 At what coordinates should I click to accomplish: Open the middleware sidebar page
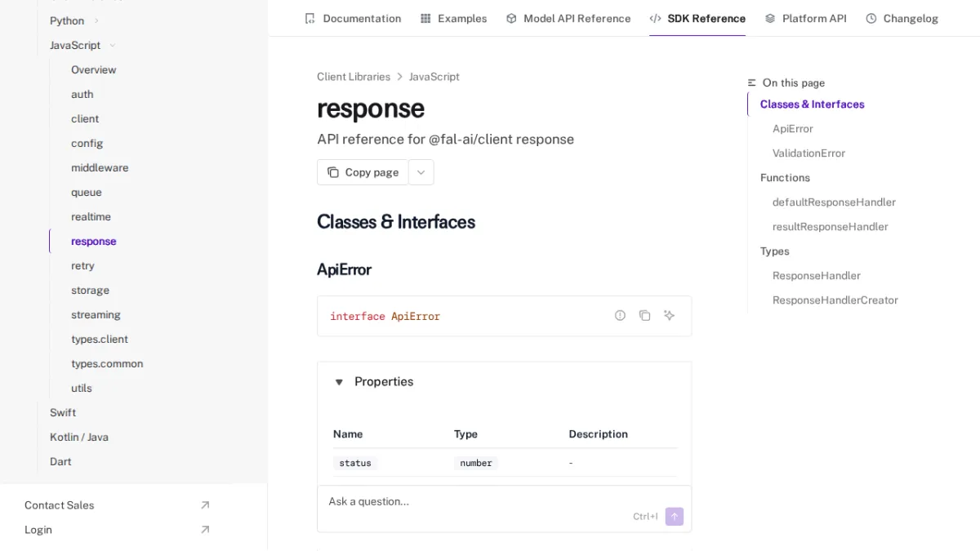(x=100, y=167)
